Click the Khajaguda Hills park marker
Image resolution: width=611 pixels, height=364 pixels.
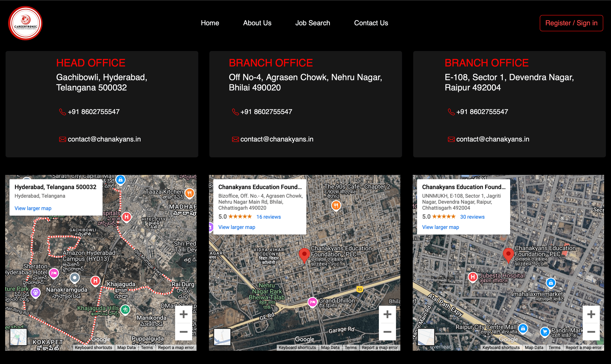126,310
